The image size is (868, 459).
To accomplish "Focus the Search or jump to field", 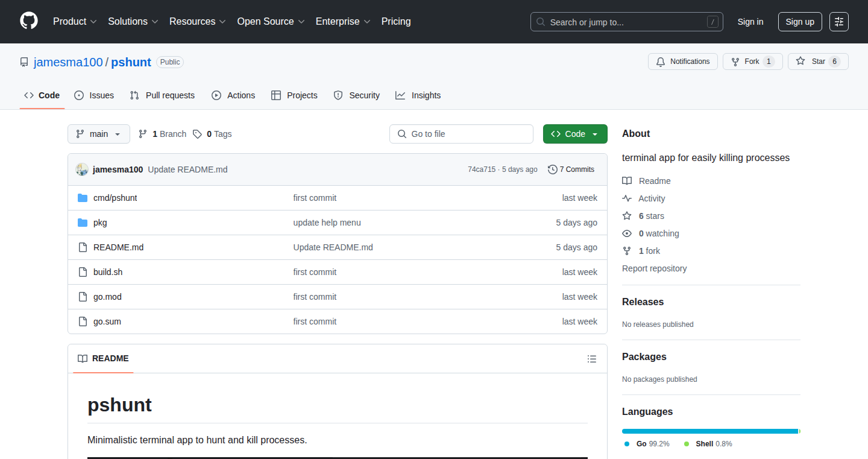I will pyautogui.click(x=627, y=22).
